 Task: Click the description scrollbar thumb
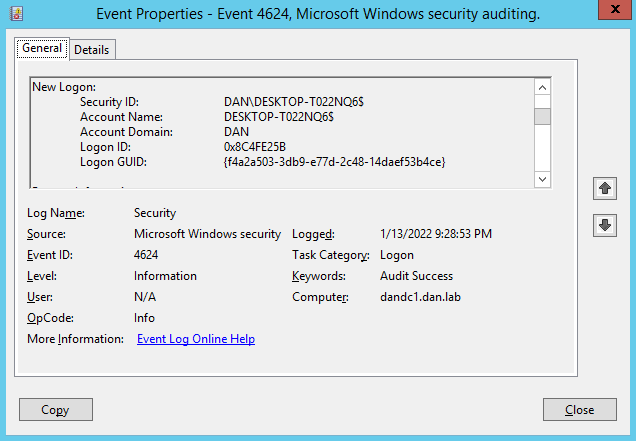pyautogui.click(x=542, y=117)
